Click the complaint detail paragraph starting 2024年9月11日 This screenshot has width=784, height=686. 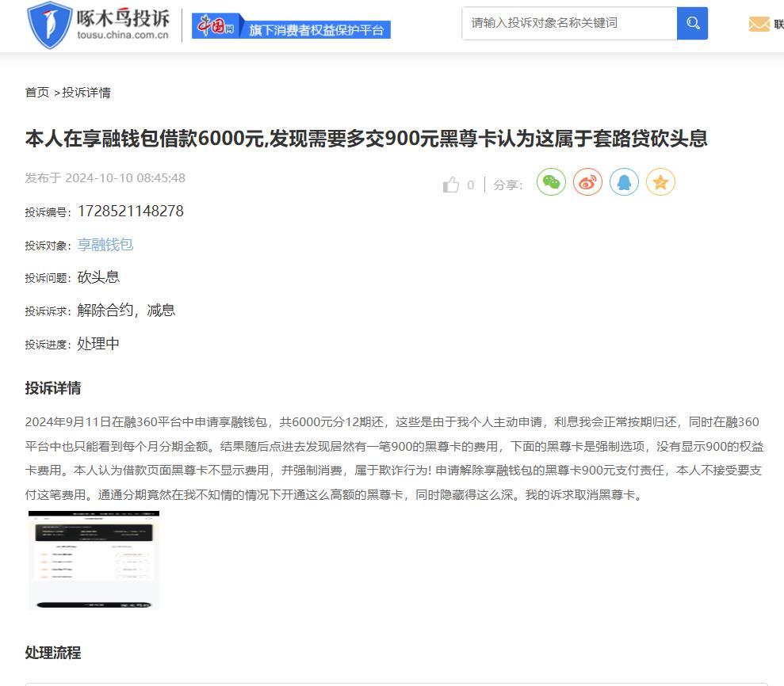[x=395, y=458]
